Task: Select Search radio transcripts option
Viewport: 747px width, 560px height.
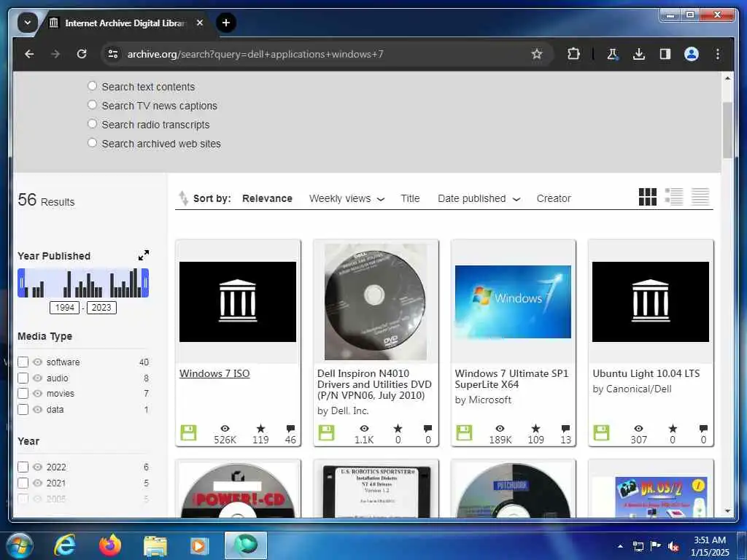Action: pyautogui.click(x=93, y=124)
